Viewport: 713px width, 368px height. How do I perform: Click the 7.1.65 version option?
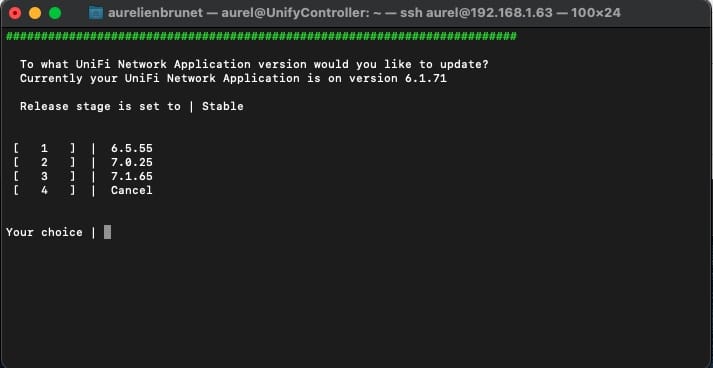(x=132, y=176)
